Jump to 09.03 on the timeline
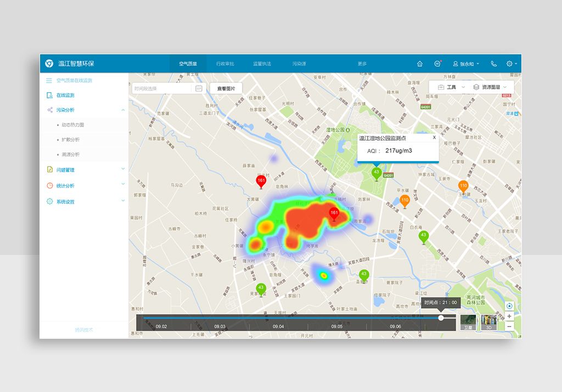This screenshot has width=562, height=392. [220, 326]
